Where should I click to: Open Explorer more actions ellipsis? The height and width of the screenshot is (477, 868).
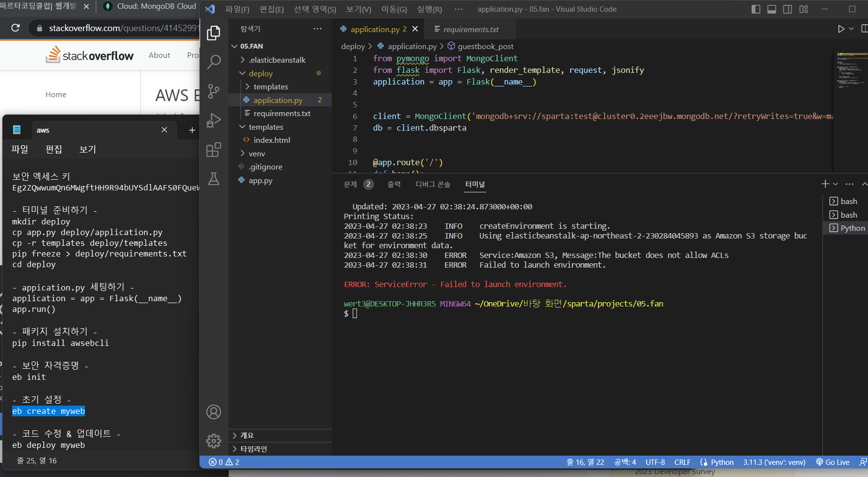(318, 29)
